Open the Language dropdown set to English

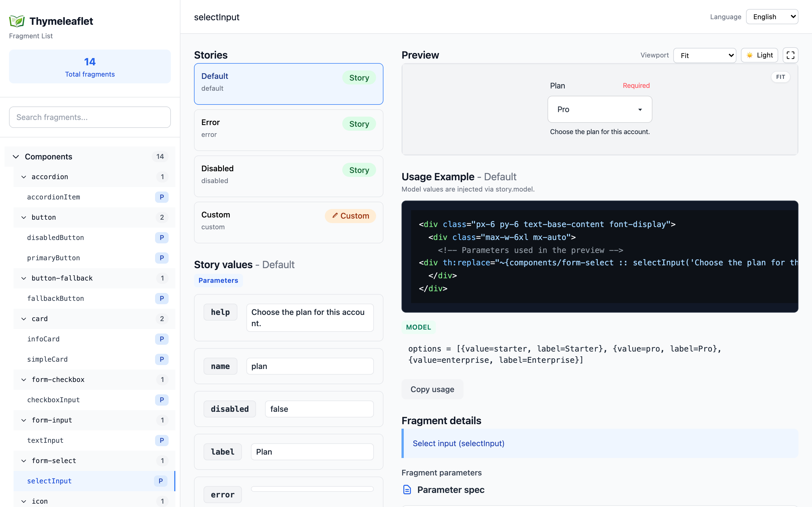click(x=772, y=16)
